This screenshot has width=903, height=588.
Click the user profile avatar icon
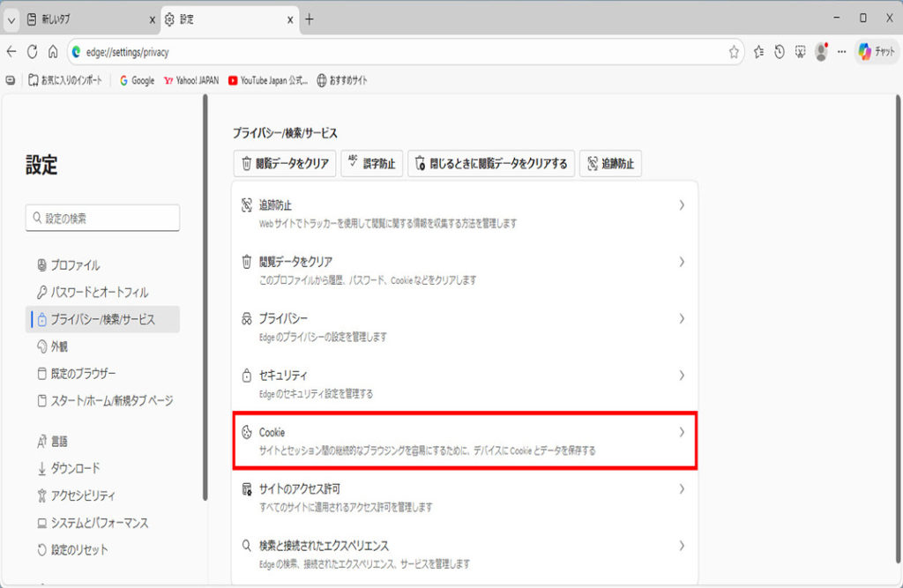pyautogui.click(x=822, y=52)
